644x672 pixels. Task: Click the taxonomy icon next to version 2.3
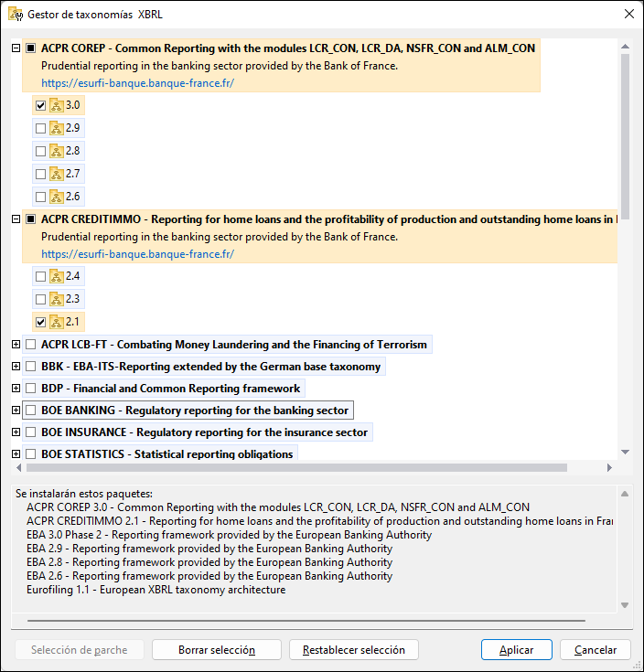tap(57, 299)
